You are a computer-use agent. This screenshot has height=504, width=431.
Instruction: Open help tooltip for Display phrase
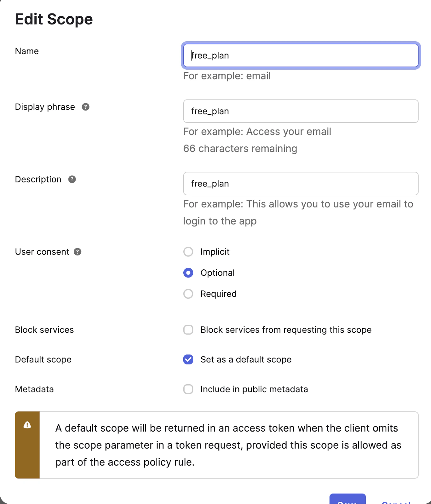[86, 107]
